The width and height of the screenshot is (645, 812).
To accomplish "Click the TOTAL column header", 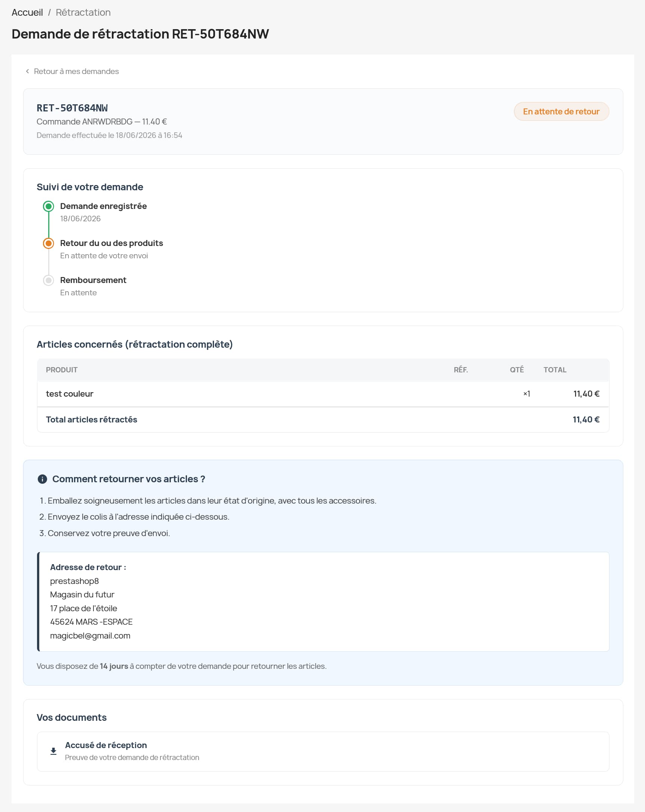I will 555,370.
